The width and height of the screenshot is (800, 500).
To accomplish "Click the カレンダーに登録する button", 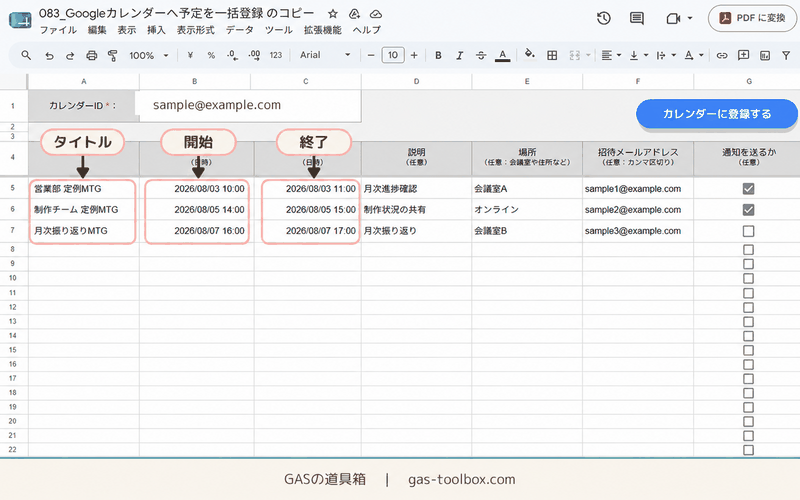I will coord(717,114).
